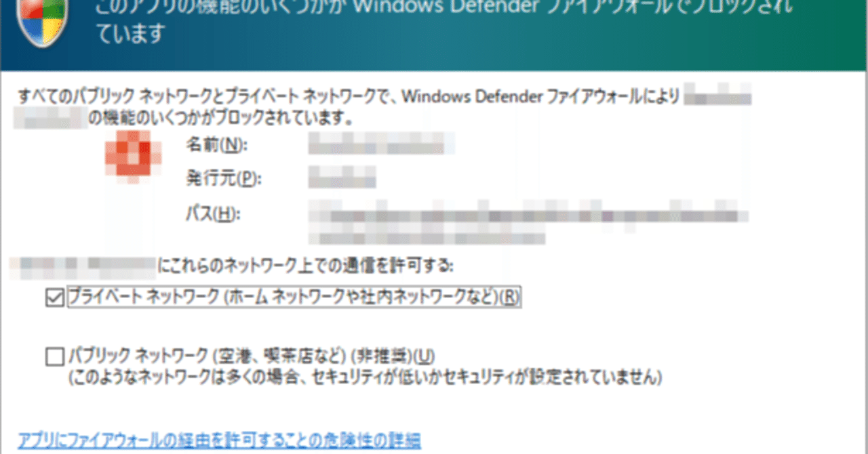Click the 発行元(P) label

(x=214, y=179)
